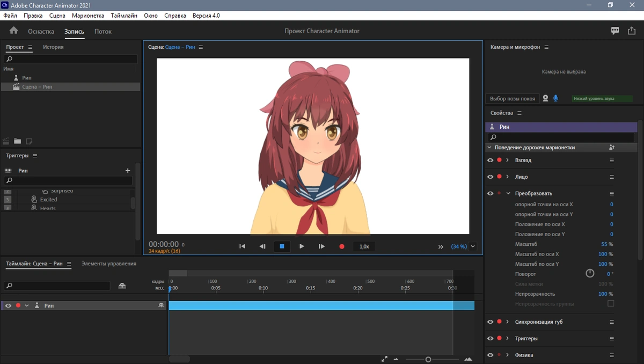Image resolution: width=644 pixels, height=364 pixels.
Task: Start recording with the red record button
Action: point(341,246)
